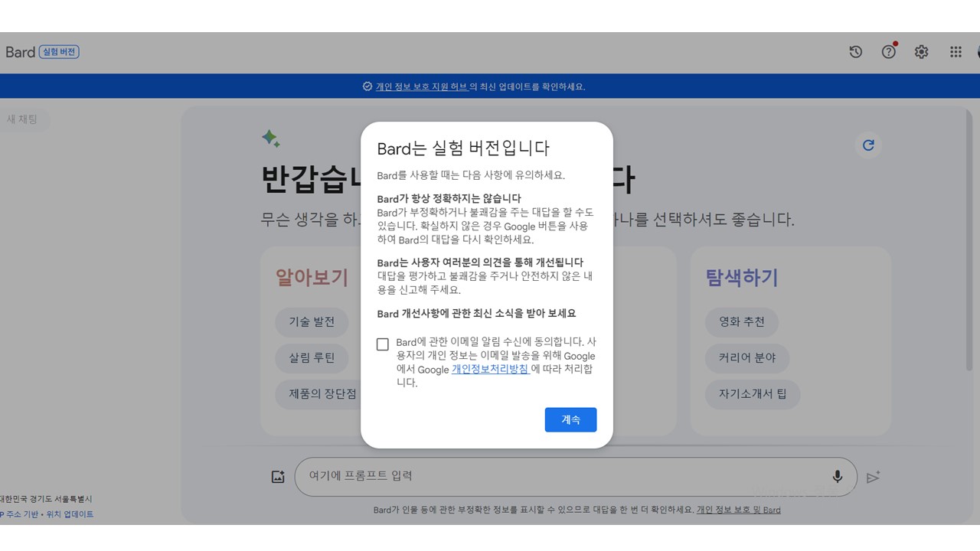
Task: Click the 위치 업데이트 link
Action: (x=70, y=514)
